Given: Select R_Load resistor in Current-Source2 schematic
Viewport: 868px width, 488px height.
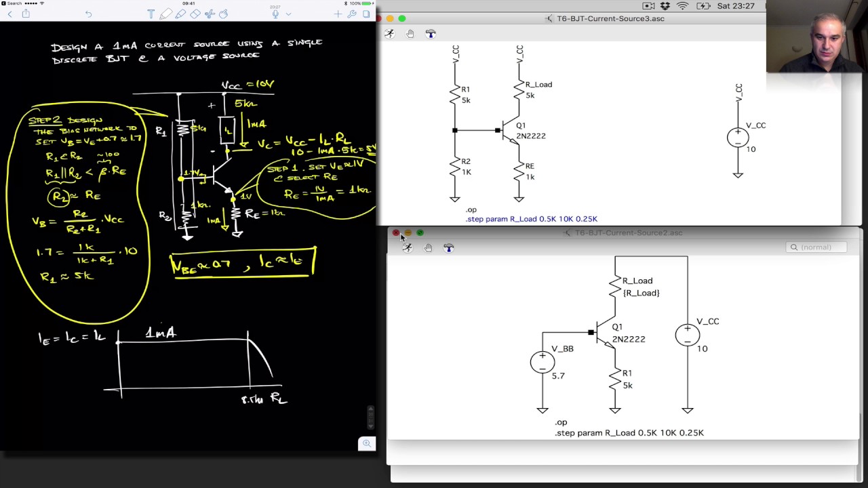Looking at the screenshot, I should coord(615,286).
